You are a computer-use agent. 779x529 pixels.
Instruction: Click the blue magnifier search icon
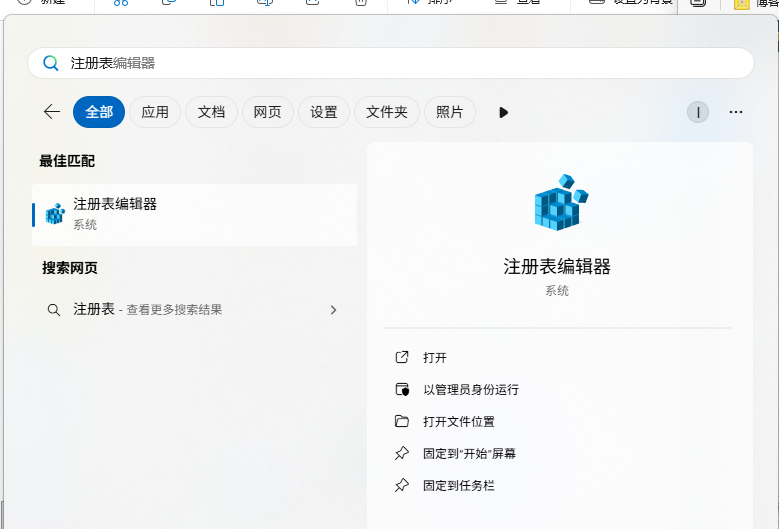[51, 63]
